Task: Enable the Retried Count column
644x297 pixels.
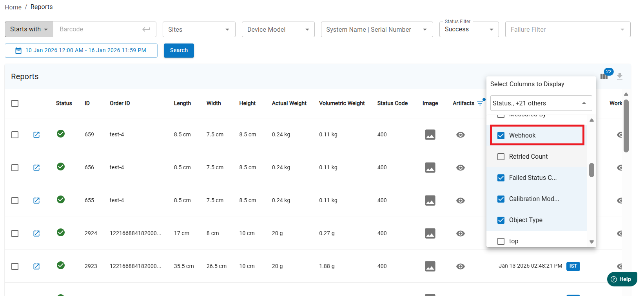Action: point(501,157)
